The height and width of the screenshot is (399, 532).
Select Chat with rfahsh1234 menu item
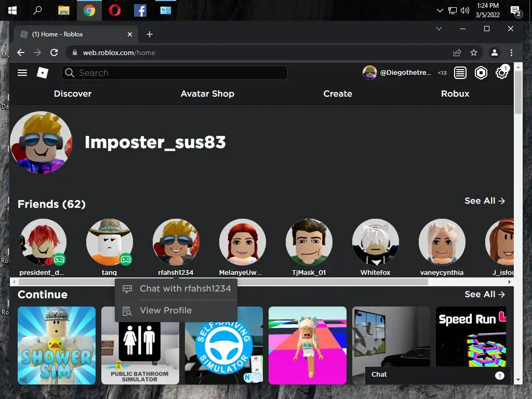176,289
